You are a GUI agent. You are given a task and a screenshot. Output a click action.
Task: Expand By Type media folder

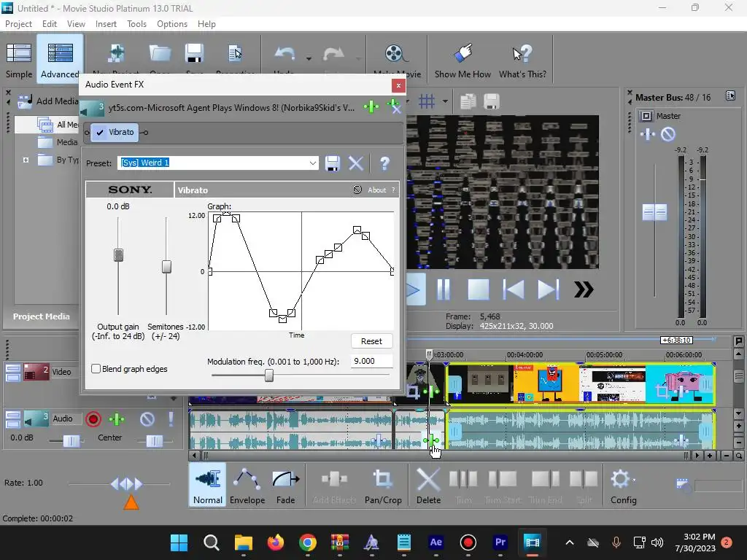click(x=26, y=160)
